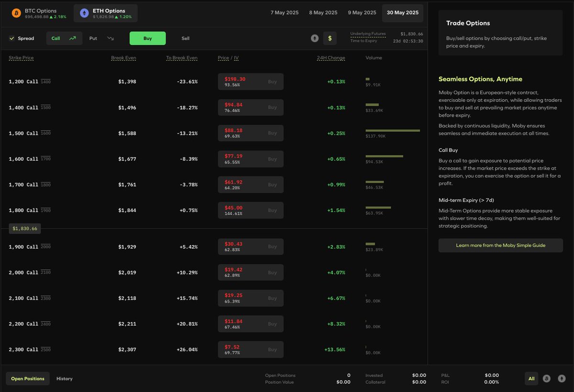Choose the 7 May 2025 expiry
The image size is (574, 392).
pos(285,13)
